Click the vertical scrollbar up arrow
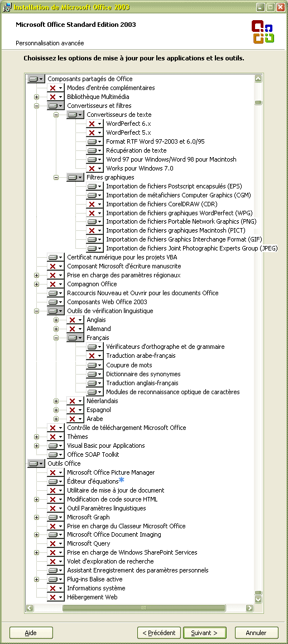The width and height of the screenshot is (288, 644). tap(258, 78)
